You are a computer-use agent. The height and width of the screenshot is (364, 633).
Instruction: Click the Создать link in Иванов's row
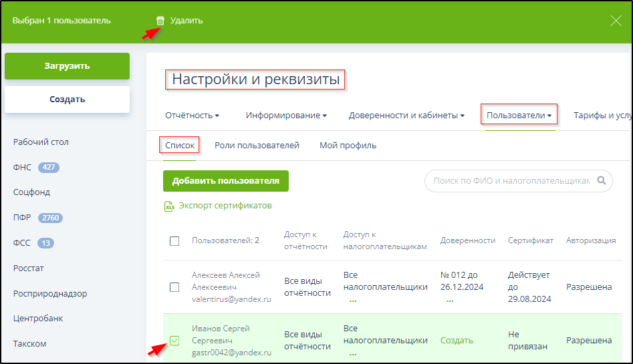pos(457,341)
